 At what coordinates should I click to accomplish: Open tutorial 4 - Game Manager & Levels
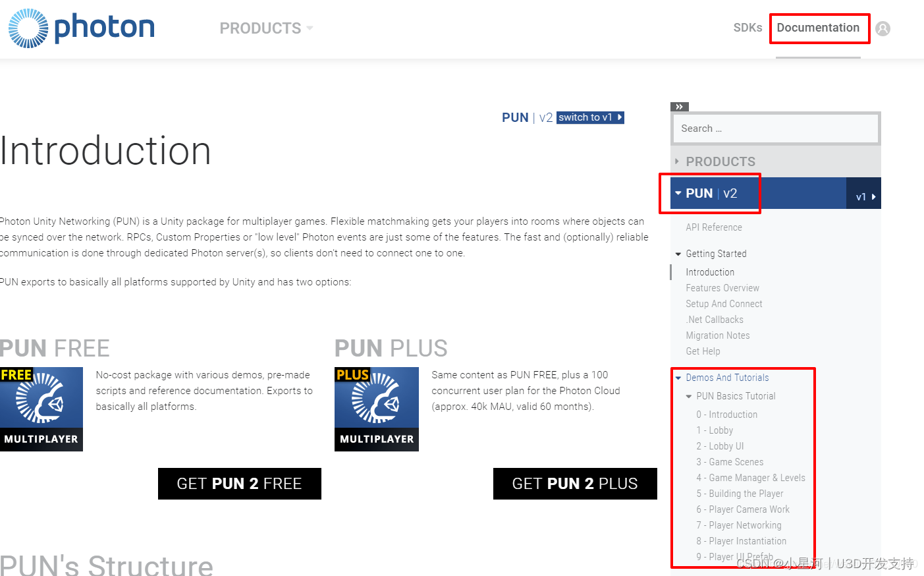click(751, 478)
